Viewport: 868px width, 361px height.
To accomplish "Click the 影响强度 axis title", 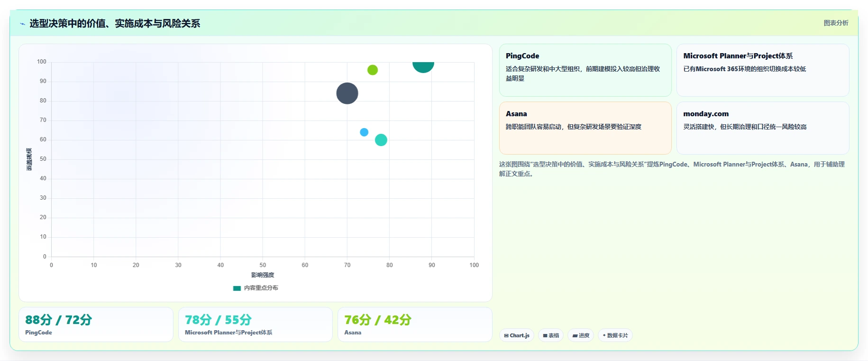I will pyautogui.click(x=263, y=275).
